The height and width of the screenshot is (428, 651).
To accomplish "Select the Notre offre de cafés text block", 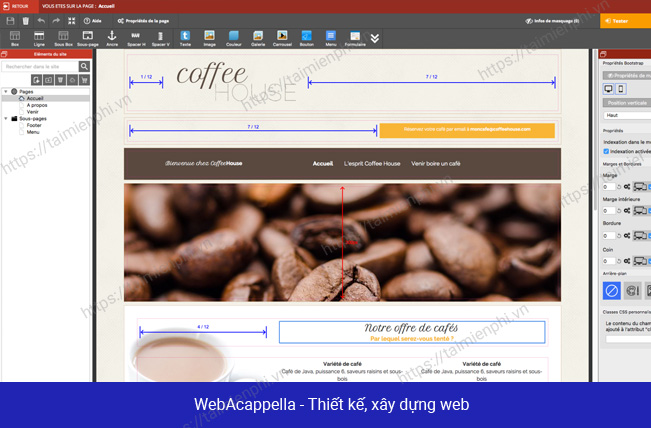I will [412, 332].
